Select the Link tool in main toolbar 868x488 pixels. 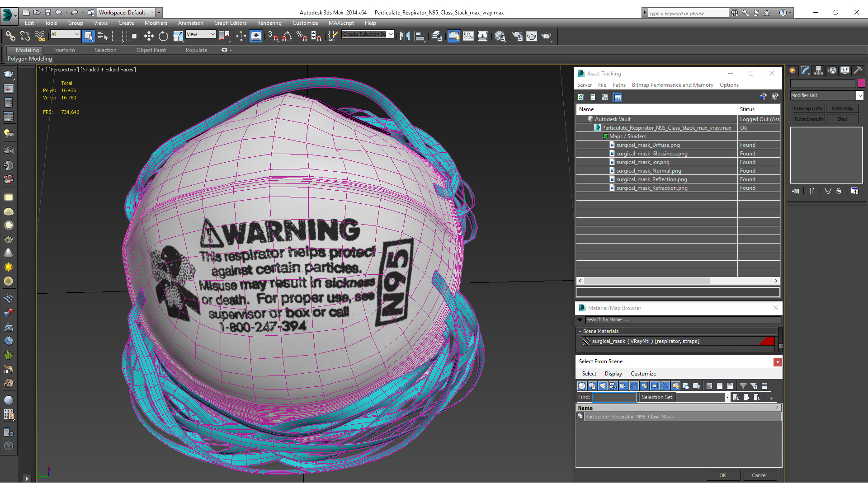point(10,36)
